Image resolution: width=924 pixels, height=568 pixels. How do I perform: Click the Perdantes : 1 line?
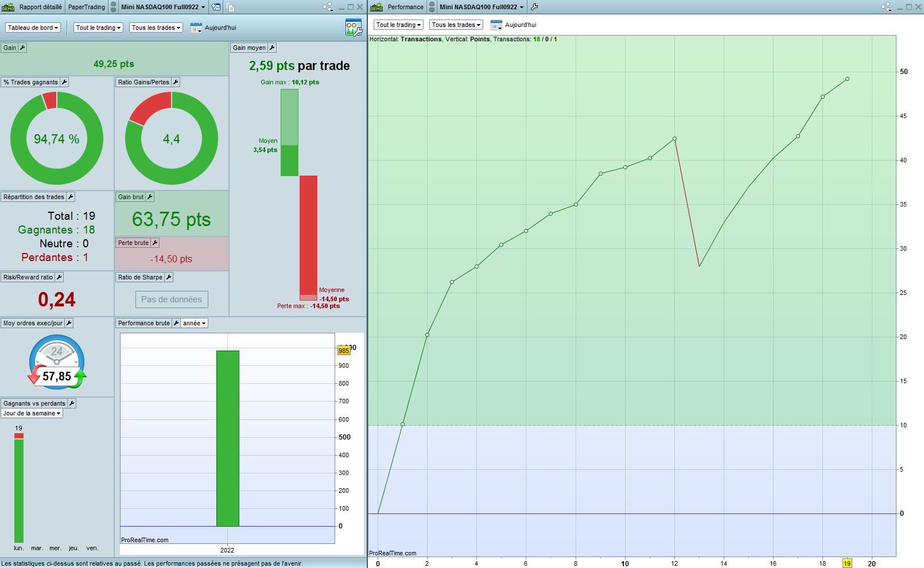point(55,257)
